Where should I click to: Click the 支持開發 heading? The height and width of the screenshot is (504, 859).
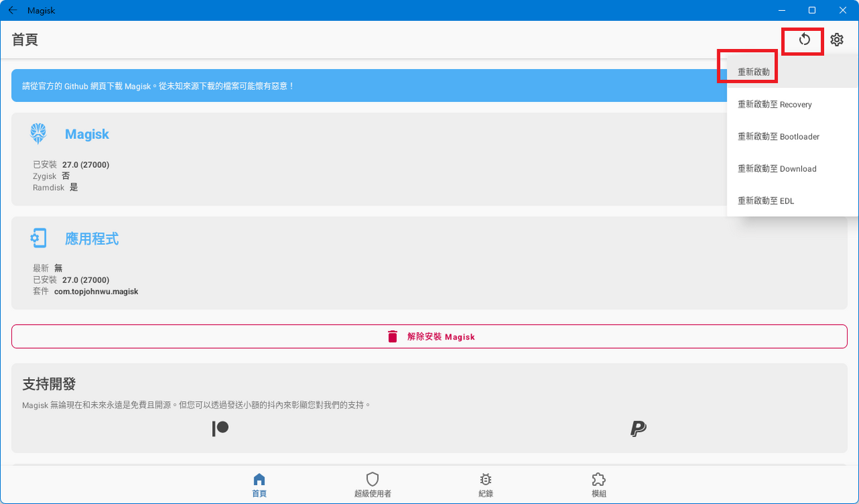click(49, 384)
